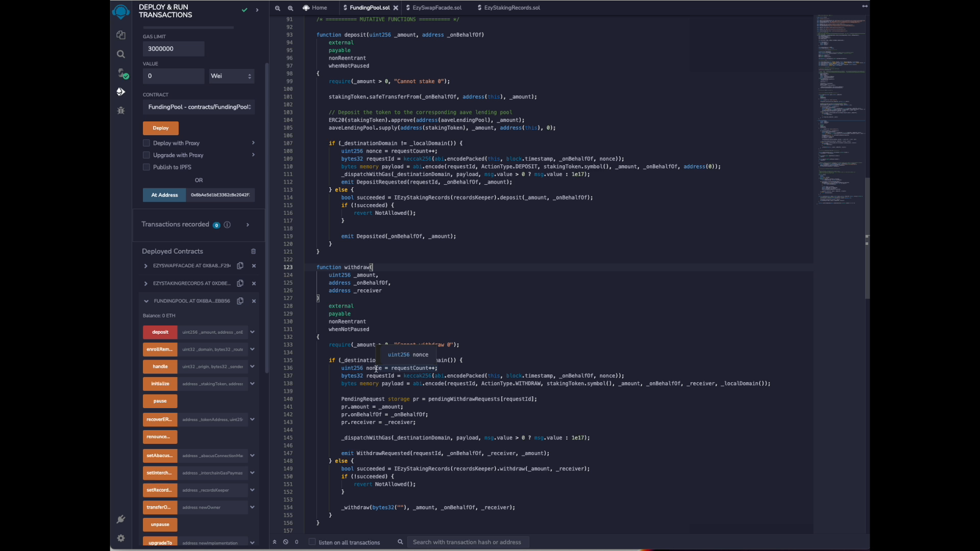Clear the terminal console icon
980x551 pixels.
(286, 542)
